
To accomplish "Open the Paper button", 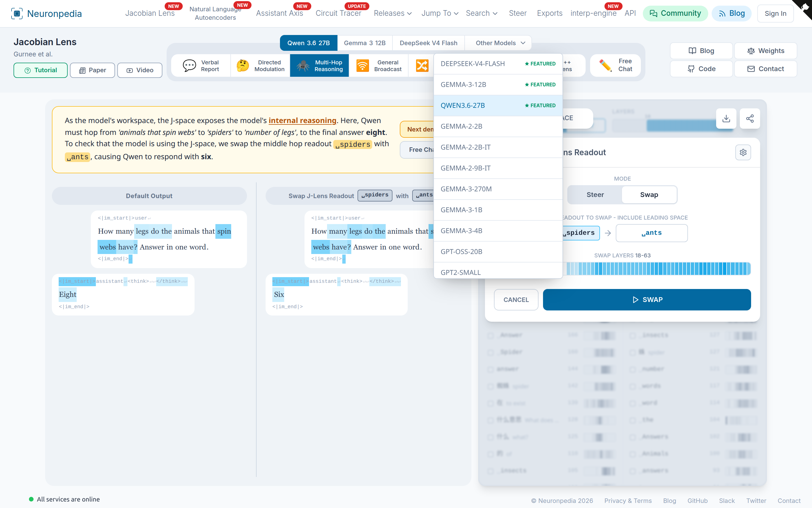I will pyautogui.click(x=92, y=70).
